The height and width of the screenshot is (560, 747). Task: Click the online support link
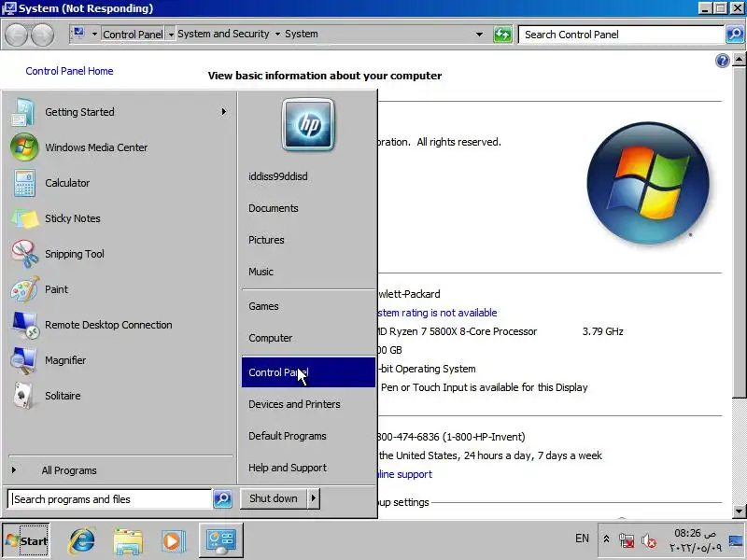pyautogui.click(x=405, y=474)
